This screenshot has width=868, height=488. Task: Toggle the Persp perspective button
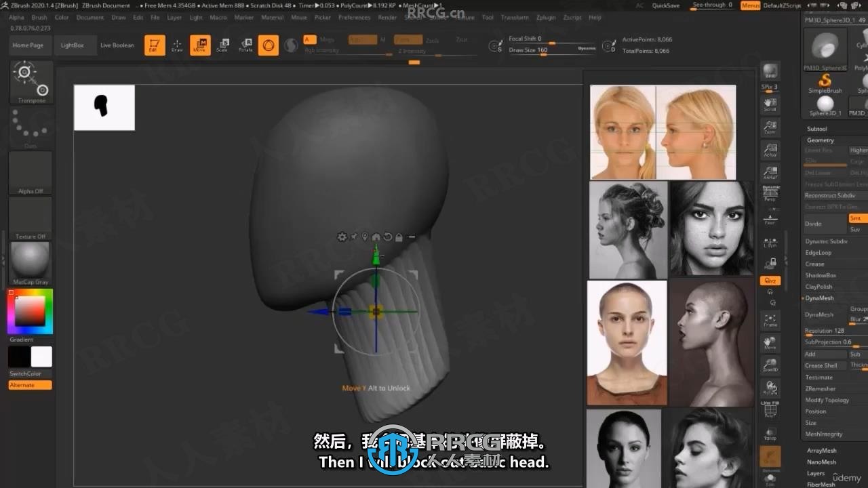coord(770,194)
